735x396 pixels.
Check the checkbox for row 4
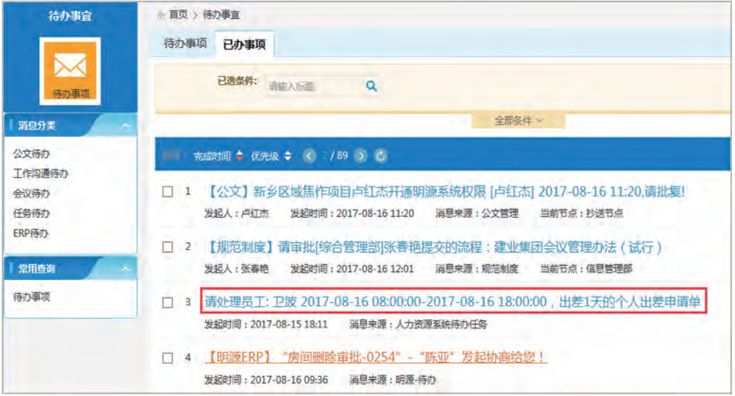click(x=167, y=358)
